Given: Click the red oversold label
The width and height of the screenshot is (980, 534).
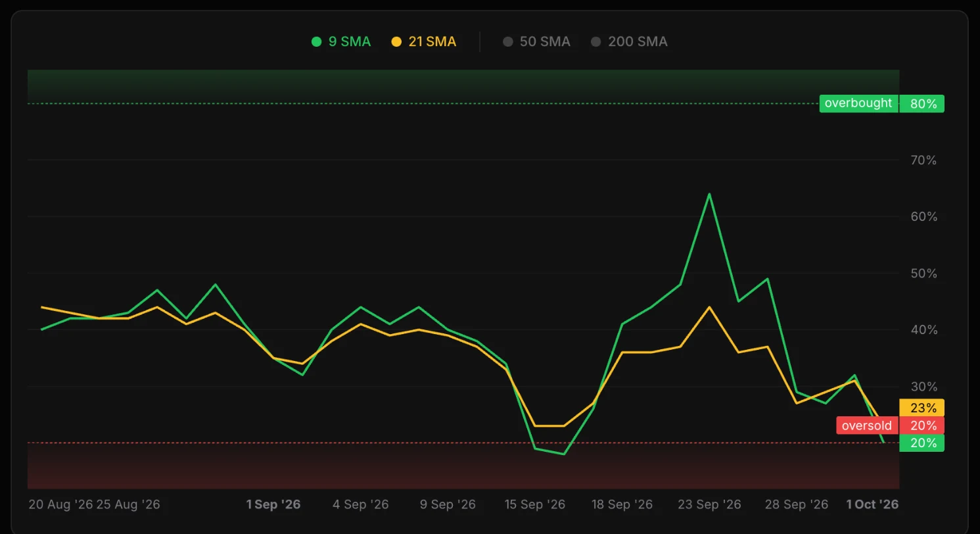Looking at the screenshot, I should coord(867,425).
